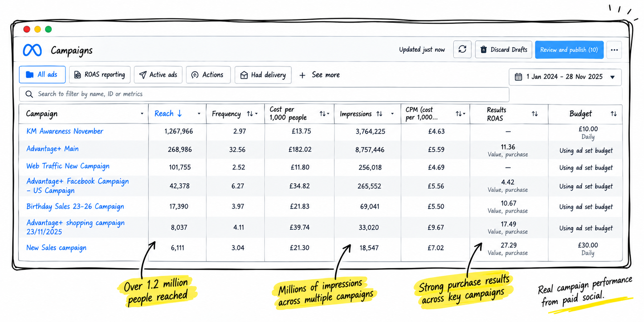Click the magnifier icon in the search bar
Image resolution: width=644 pixels, height=322 pixels.
(29, 94)
